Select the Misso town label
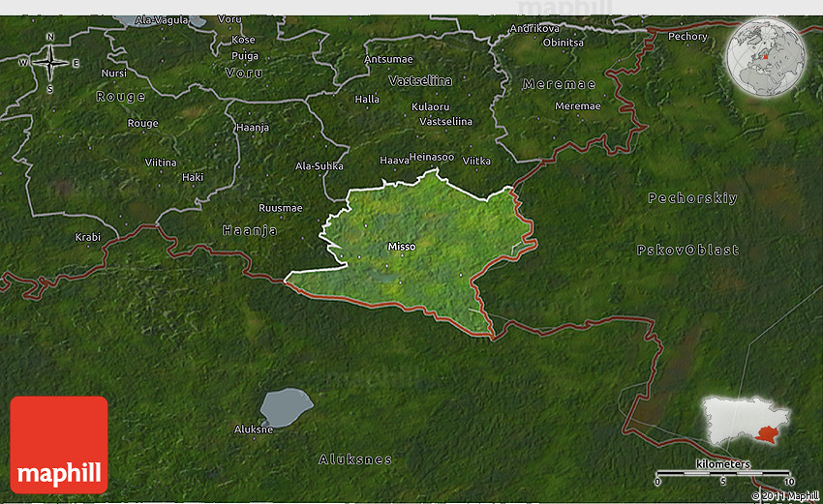823x504 pixels. (402, 247)
